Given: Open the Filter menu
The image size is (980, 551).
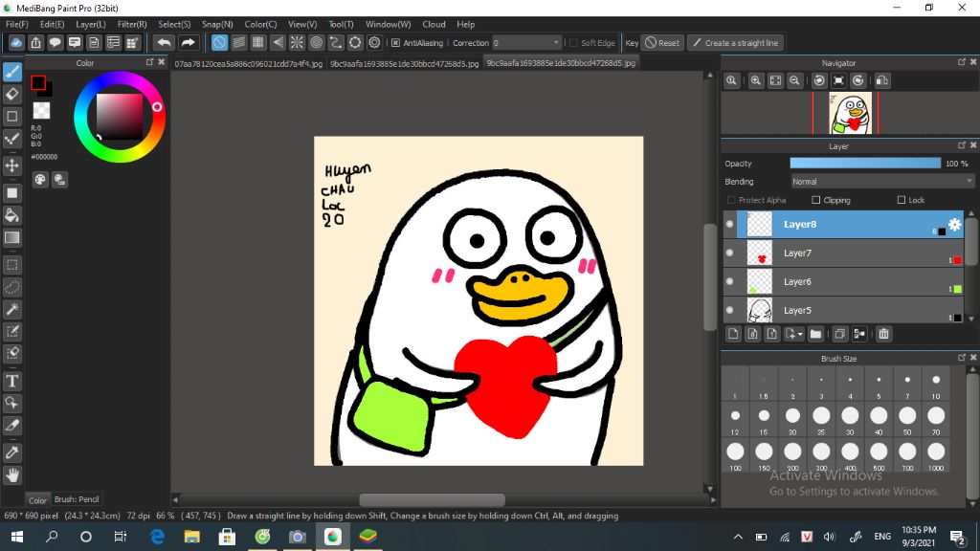Looking at the screenshot, I should [x=132, y=24].
